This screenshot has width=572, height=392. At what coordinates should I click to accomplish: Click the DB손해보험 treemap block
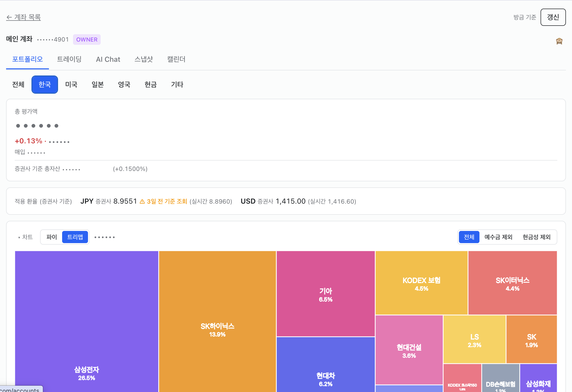pos(500,378)
